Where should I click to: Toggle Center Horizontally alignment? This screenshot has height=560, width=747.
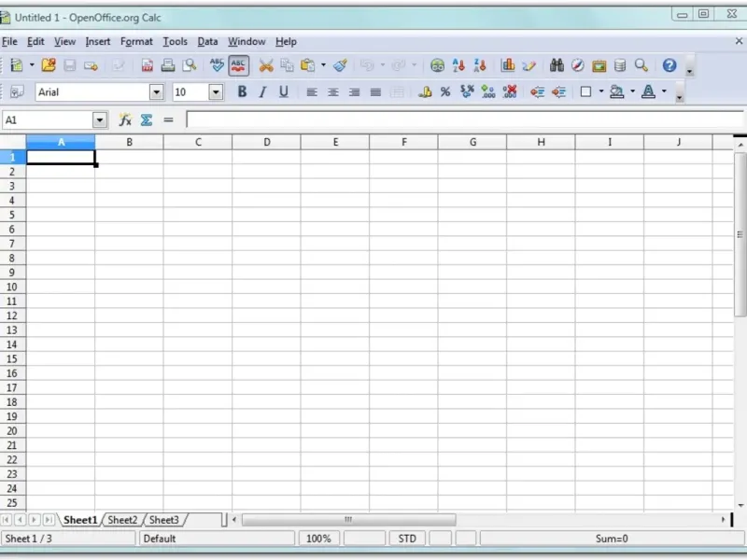(333, 91)
